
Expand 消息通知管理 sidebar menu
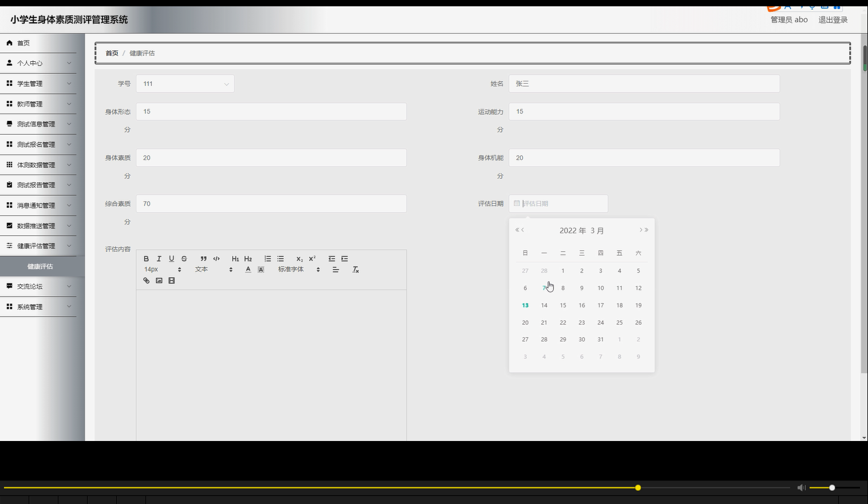coord(38,205)
